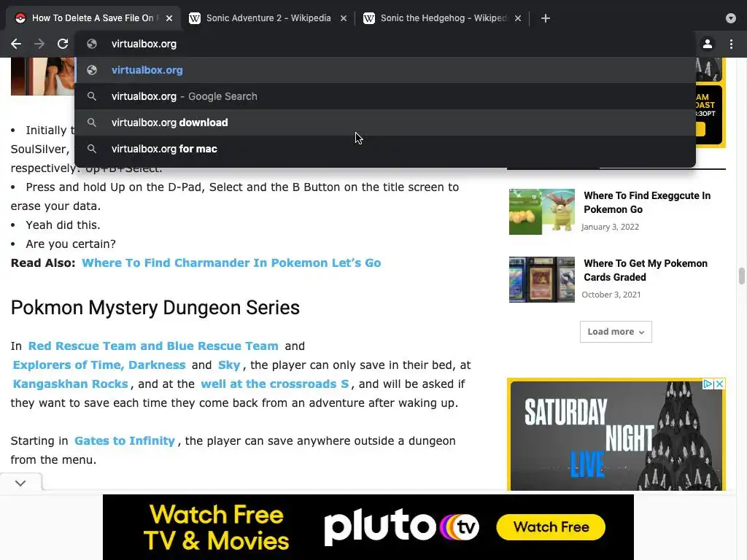Open well at the crossroads S link
The image size is (747, 560).
click(x=275, y=384)
